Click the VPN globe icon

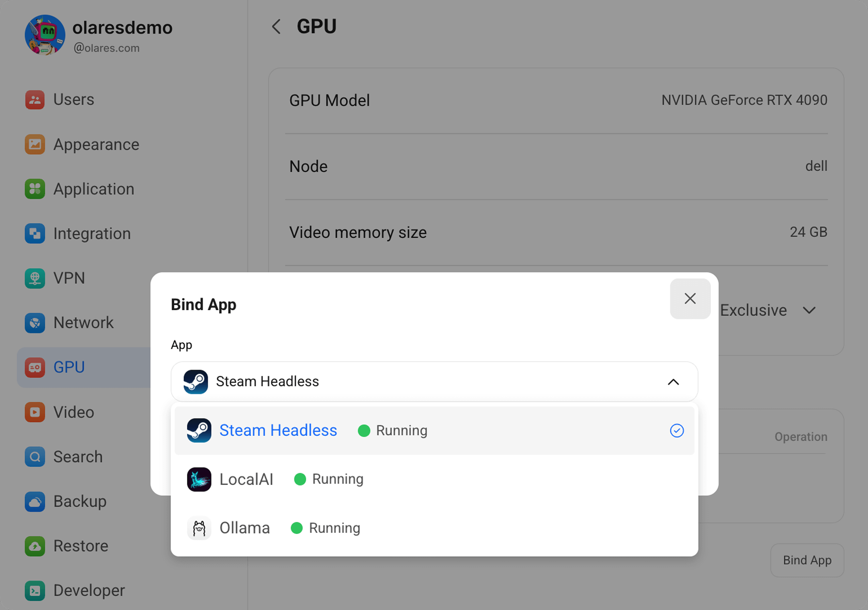pyautogui.click(x=35, y=278)
